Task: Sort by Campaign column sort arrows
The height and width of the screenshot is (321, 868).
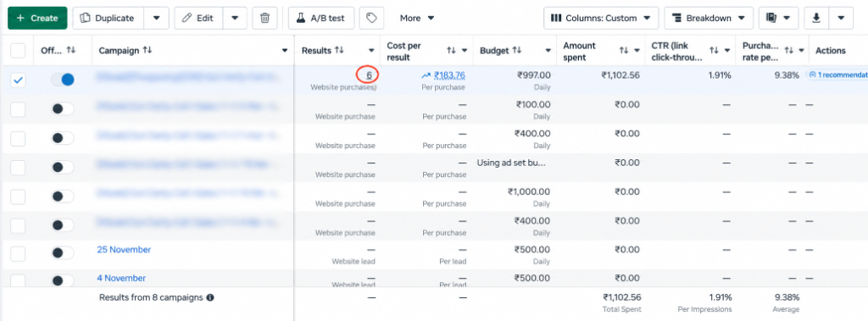Action: point(147,50)
